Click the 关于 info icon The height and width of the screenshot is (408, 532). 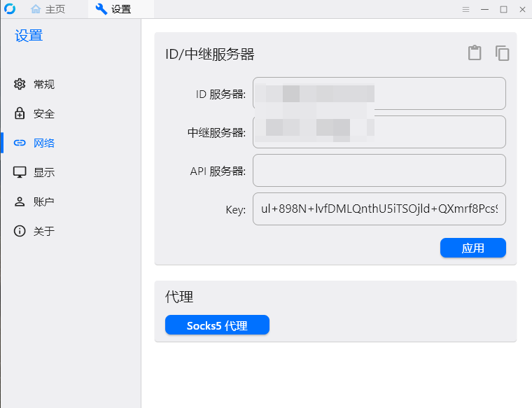[x=20, y=231]
